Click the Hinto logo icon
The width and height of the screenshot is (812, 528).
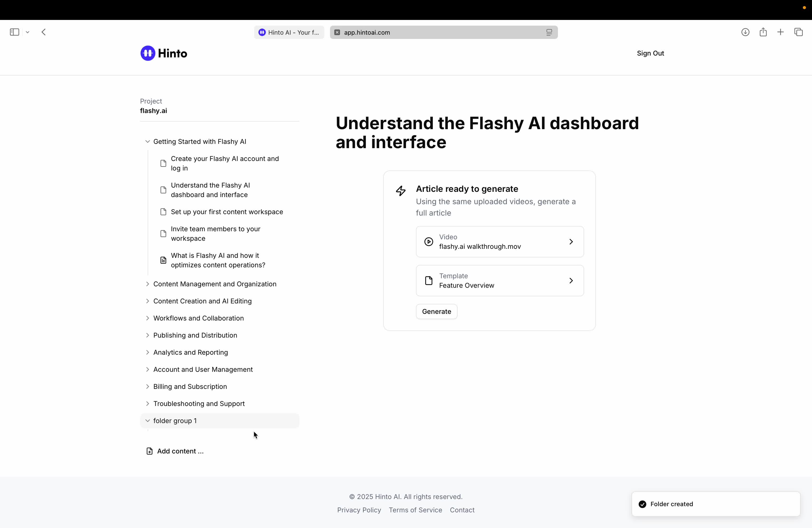click(x=148, y=53)
